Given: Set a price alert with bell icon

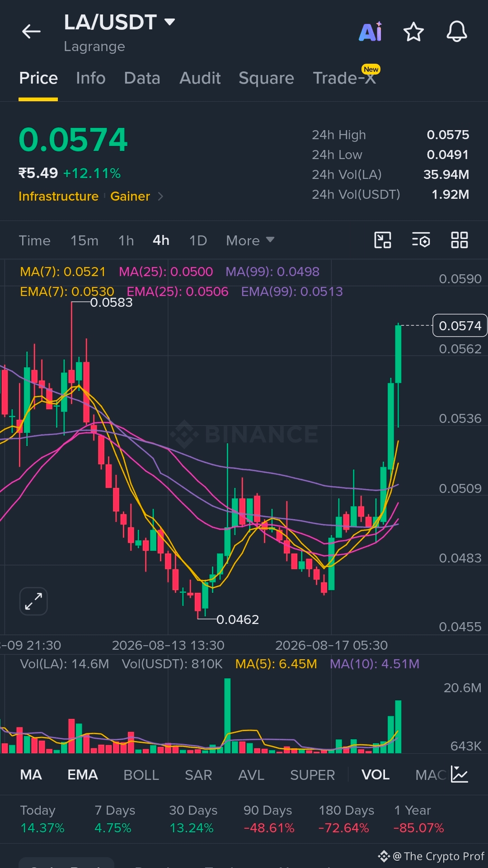Looking at the screenshot, I should [x=457, y=32].
